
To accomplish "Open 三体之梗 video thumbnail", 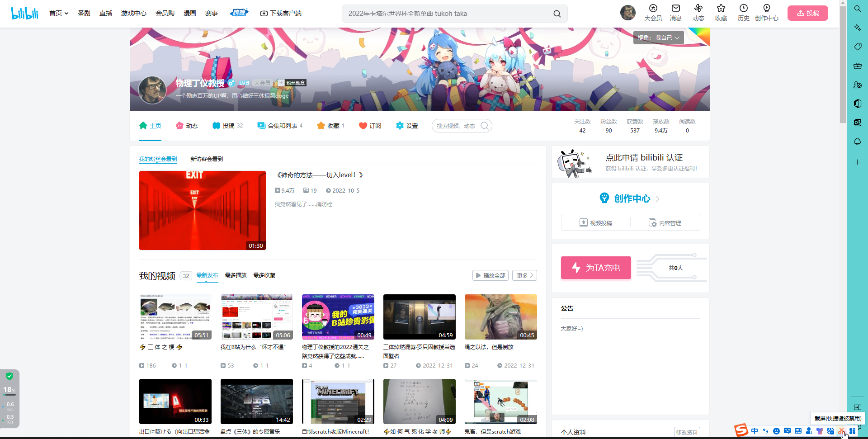I will (175, 317).
